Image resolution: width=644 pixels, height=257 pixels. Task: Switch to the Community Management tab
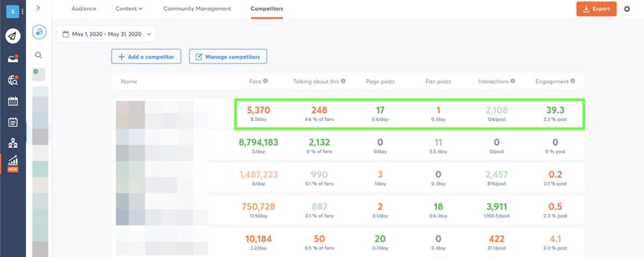pyautogui.click(x=197, y=9)
